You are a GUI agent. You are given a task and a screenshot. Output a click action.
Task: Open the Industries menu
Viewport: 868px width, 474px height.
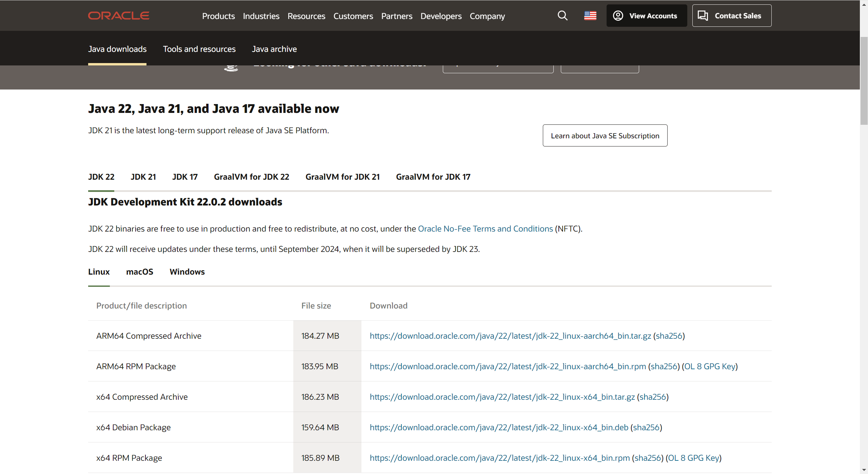(261, 16)
